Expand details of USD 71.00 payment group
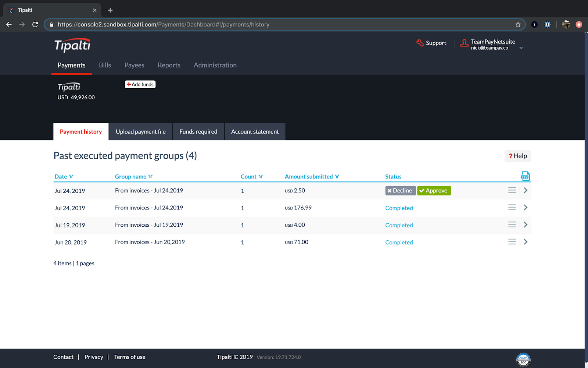 click(526, 242)
